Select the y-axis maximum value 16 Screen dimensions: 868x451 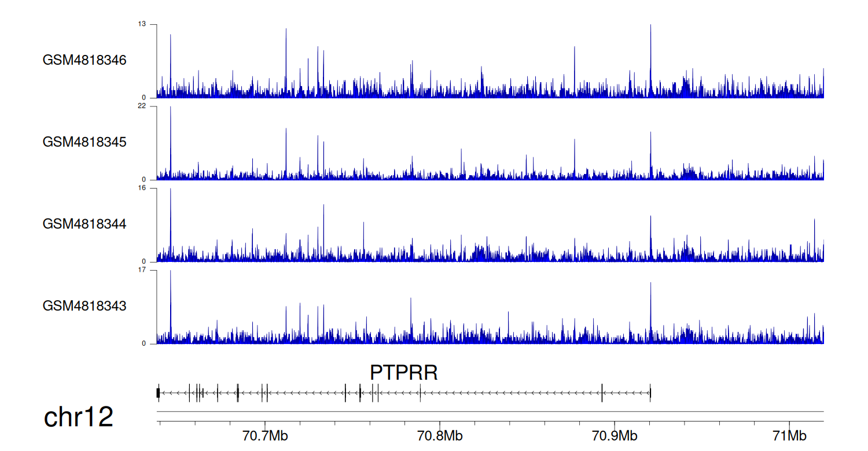tap(142, 188)
